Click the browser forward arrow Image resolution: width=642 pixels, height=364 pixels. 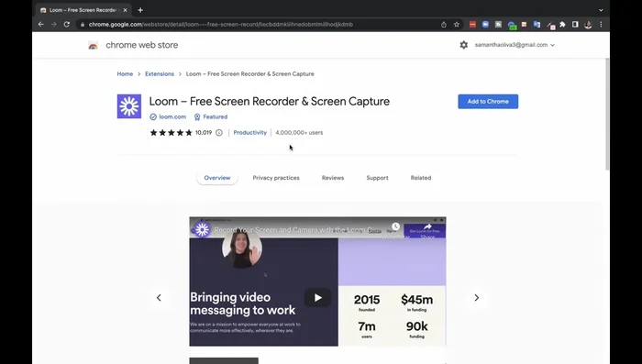pos(53,25)
